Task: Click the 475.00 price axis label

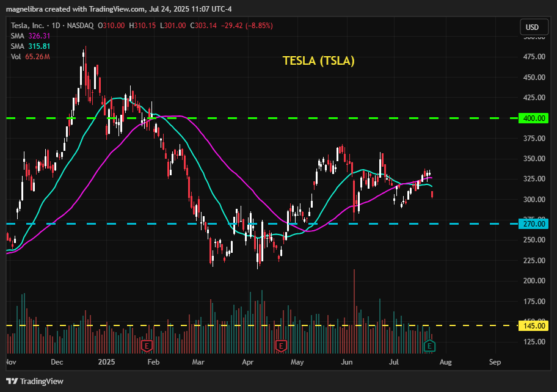Action: click(534, 57)
